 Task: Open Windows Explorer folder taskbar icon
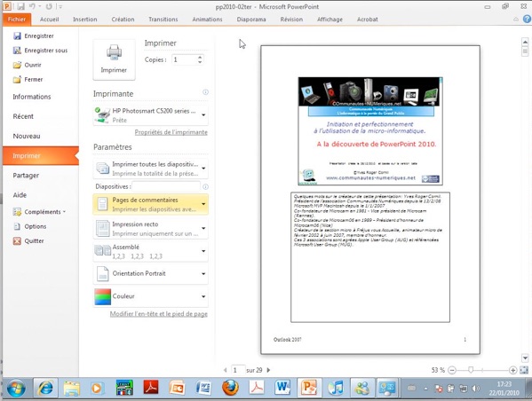coord(71,389)
